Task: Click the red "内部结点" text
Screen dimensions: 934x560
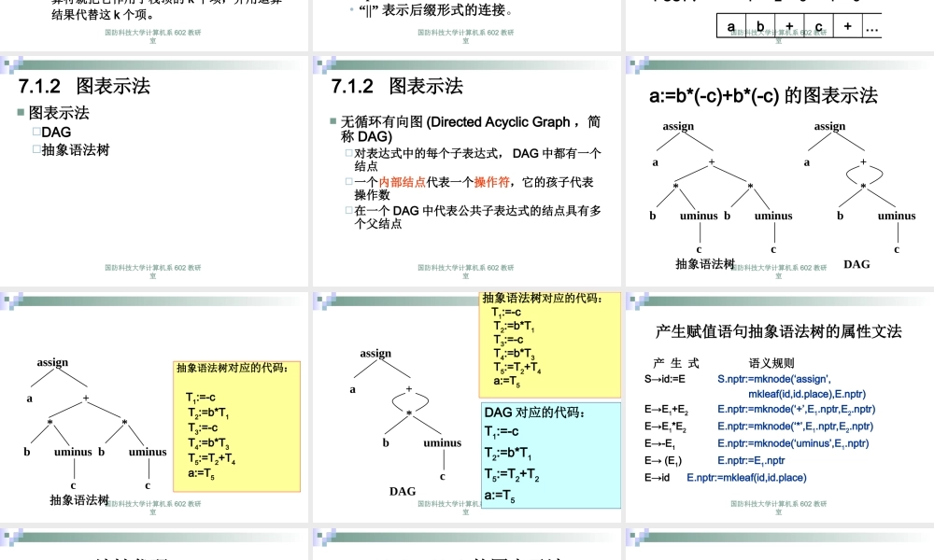Action: pyautogui.click(x=402, y=182)
